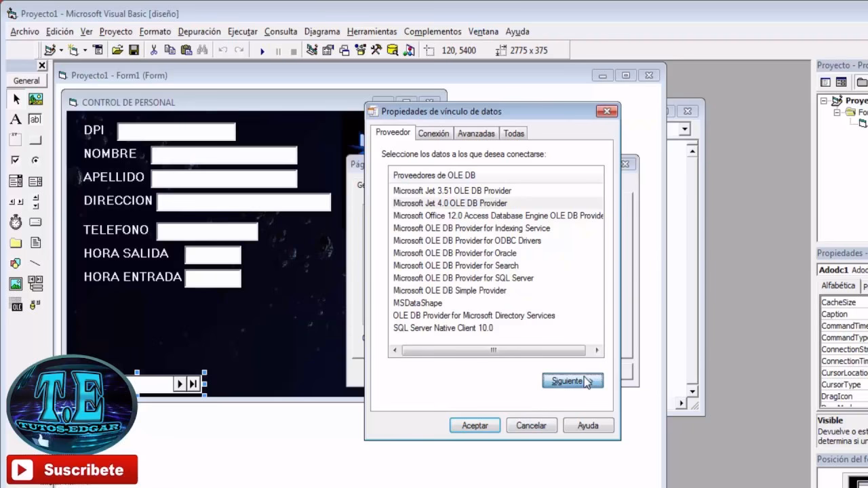The height and width of the screenshot is (488, 868).
Task: Switch to the Avanzadas tab
Action: pyautogui.click(x=476, y=134)
